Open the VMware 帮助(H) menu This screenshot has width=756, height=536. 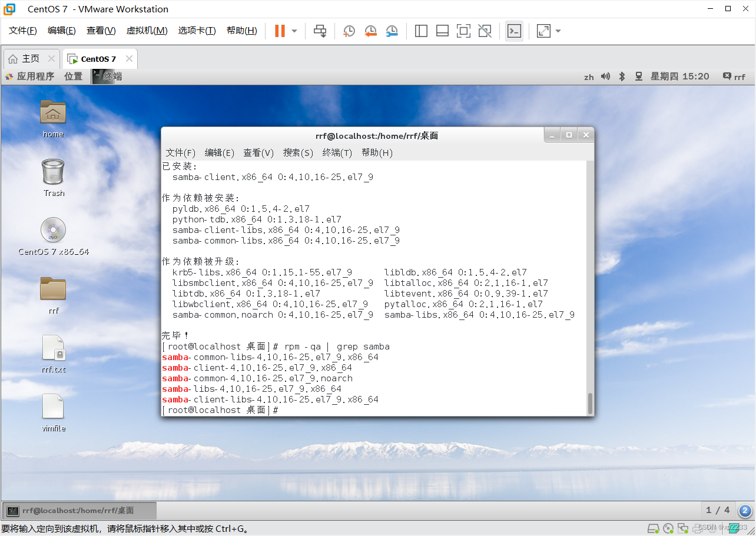click(x=242, y=31)
